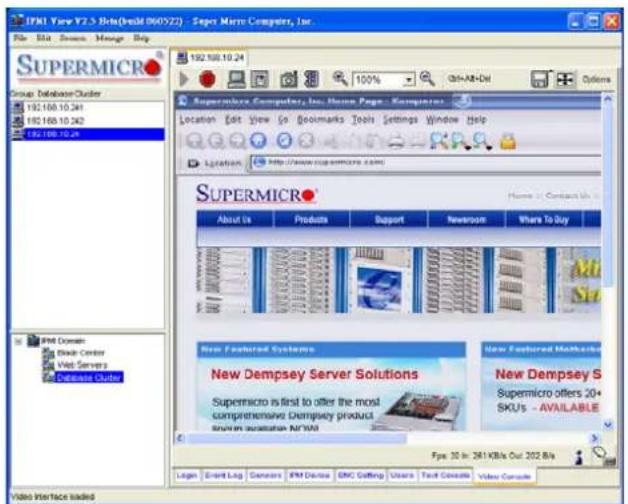Click the red stop button in video toolbar
The height and width of the screenshot is (504, 628).
[207, 79]
